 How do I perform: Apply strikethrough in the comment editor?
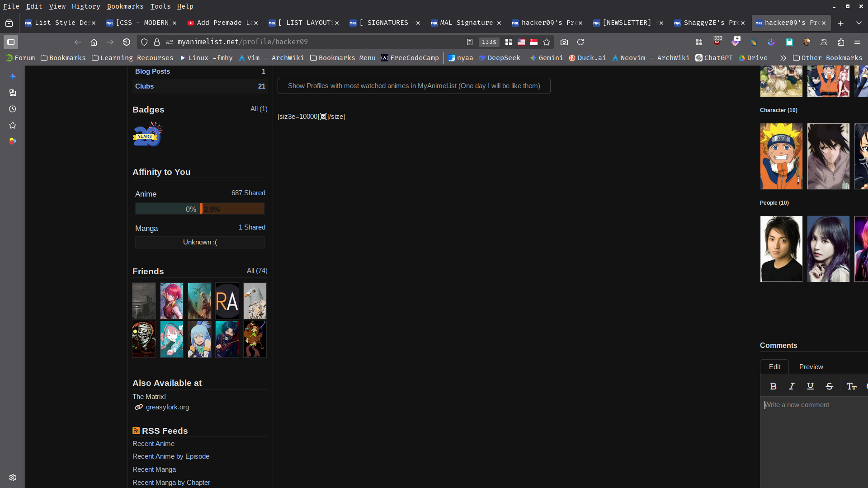click(x=829, y=386)
